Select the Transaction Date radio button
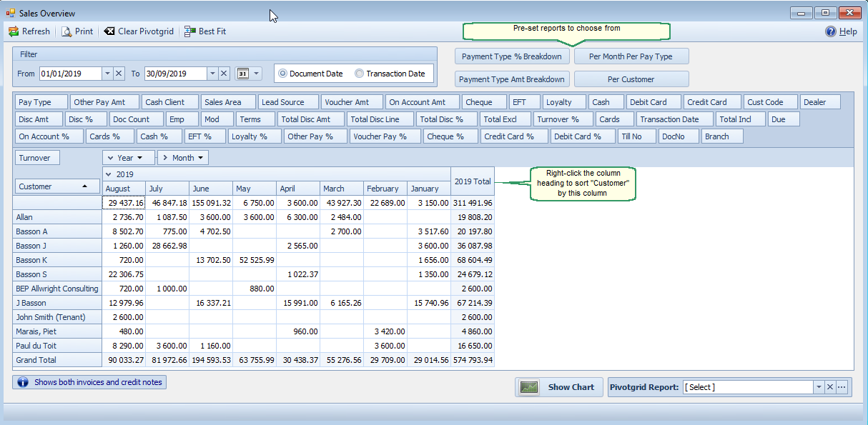The image size is (868, 425). [x=360, y=74]
